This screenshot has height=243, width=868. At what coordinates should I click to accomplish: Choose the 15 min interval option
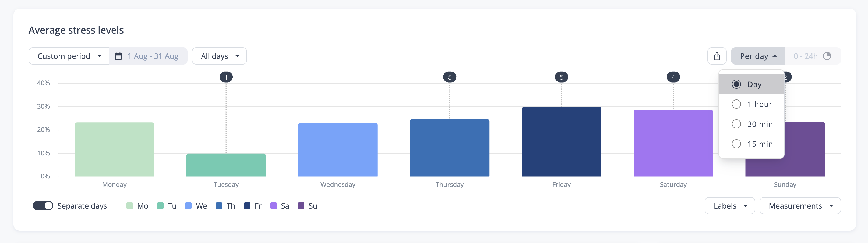tap(737, 144)
